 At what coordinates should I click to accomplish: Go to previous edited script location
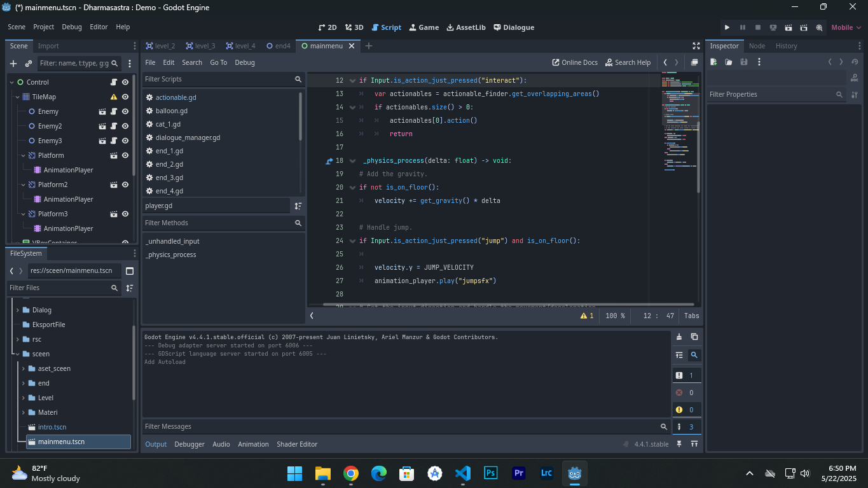(665, 62)
